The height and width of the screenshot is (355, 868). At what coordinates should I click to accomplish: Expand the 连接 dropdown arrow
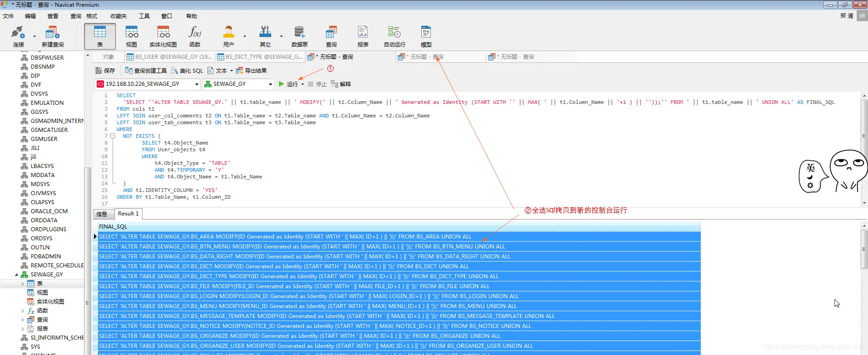[x=34, y=36]
